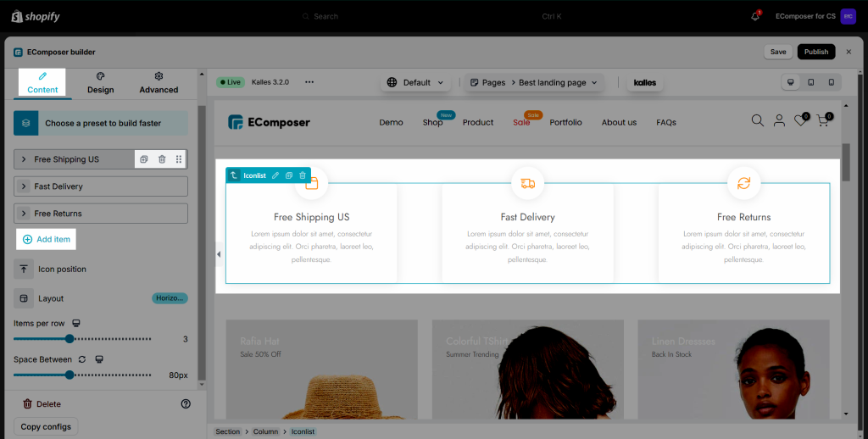Expand the Free Returns item
This screenshot has width=868, height=439.
click(x=24, y=214)
